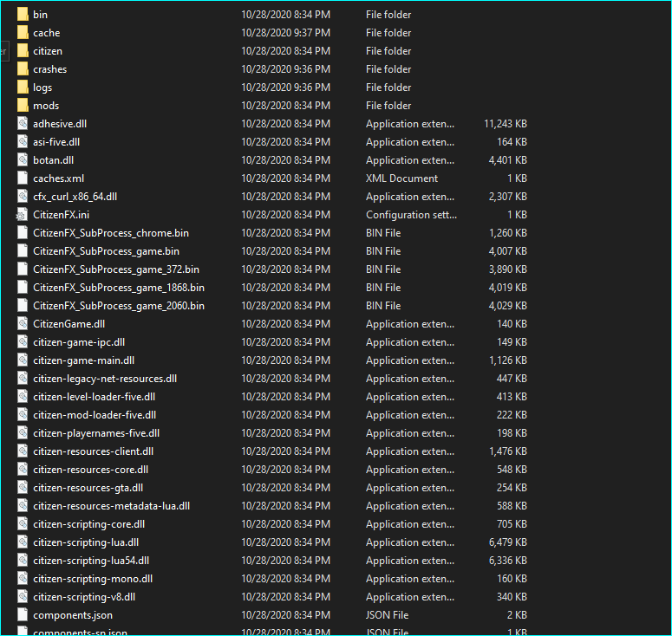The image size is (672, 636).
Task: Click the asi-five.dll file icon
Action: [x=23, y=142]
